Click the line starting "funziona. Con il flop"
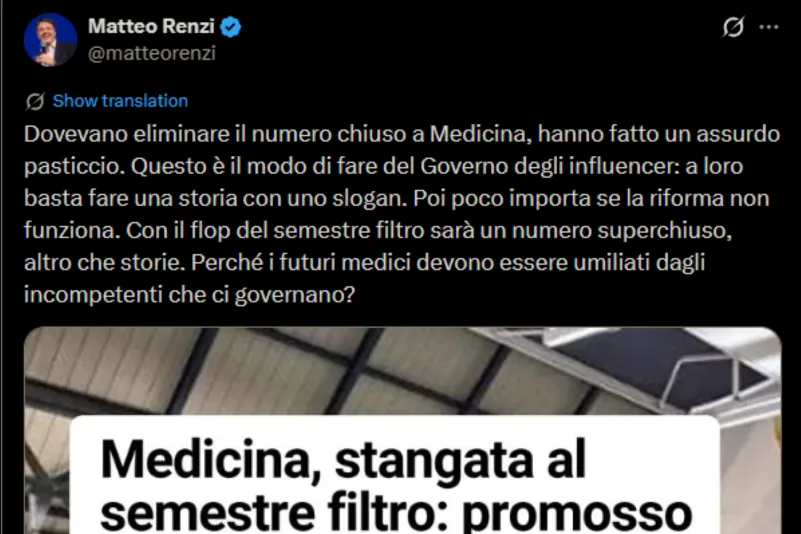Viewport: 801px width, 534px height. point(378,230)
